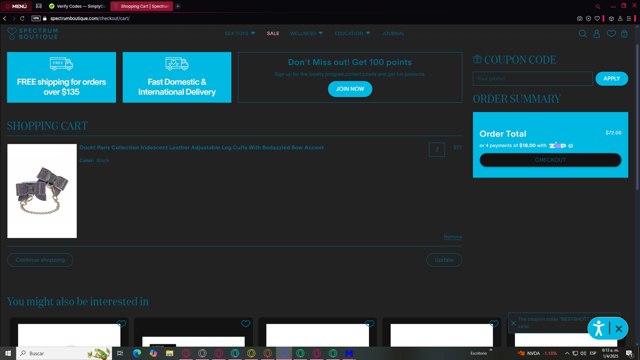Open the browser profile icon in the toolbar
The height and width of the screenshot is (360, 640).
point(620,18)
